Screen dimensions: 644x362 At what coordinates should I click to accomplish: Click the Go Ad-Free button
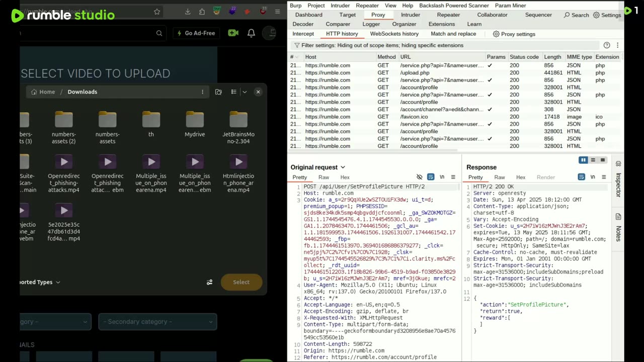point(196,33)
